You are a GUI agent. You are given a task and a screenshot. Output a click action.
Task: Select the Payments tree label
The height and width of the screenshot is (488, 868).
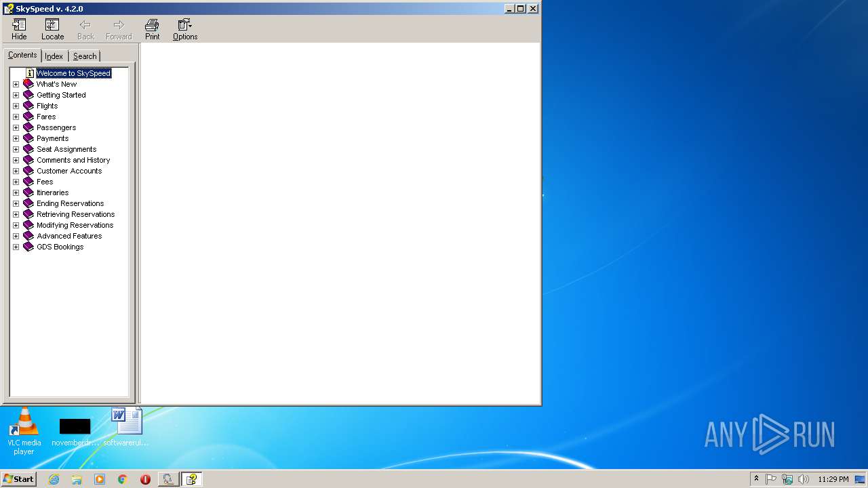point(52,138)
